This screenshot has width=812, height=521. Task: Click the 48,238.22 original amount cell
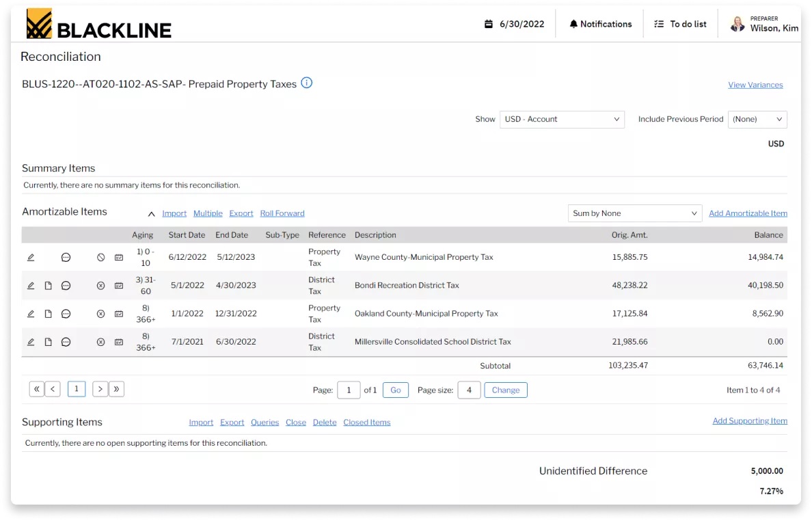630,285
